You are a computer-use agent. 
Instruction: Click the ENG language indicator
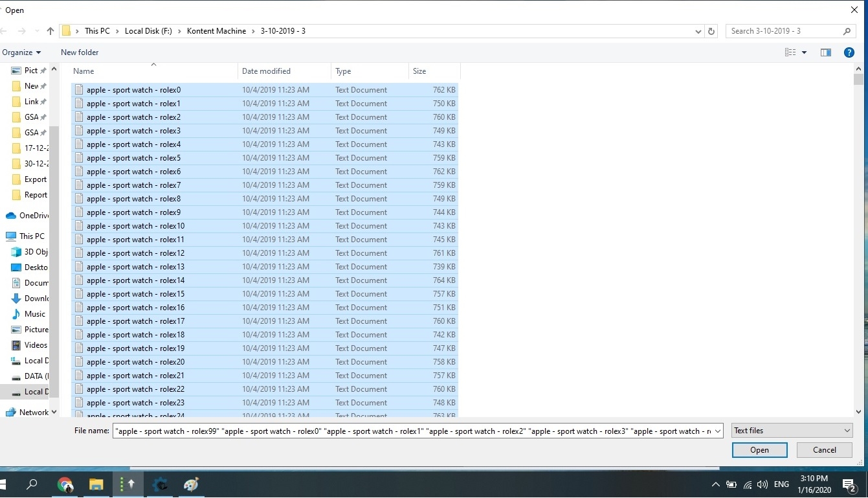pos(781,484)
